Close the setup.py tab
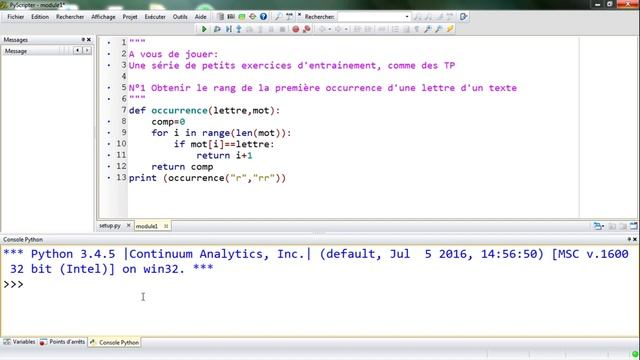640x360 pixels. (x=128, y=225)
